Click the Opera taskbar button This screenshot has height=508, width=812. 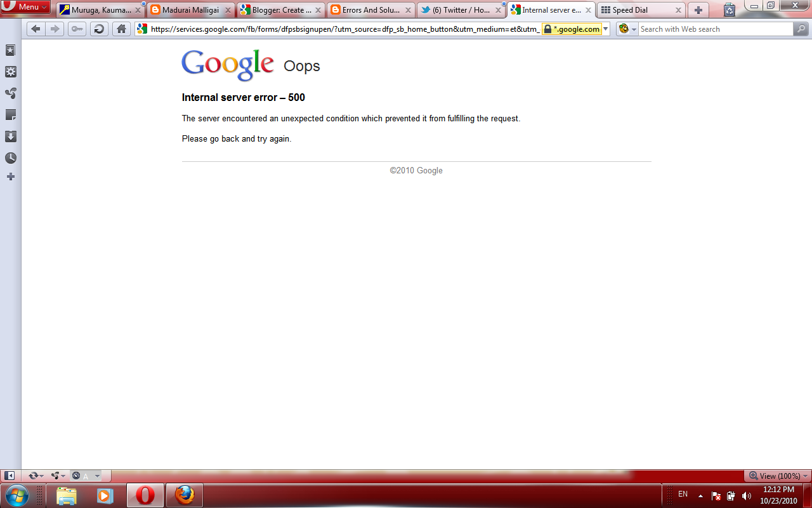[145, 495]
